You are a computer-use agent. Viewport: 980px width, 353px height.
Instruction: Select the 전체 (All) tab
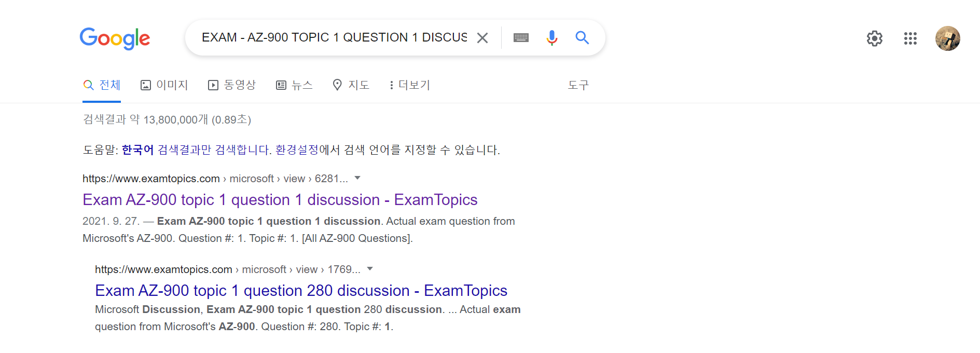[102, 85]
